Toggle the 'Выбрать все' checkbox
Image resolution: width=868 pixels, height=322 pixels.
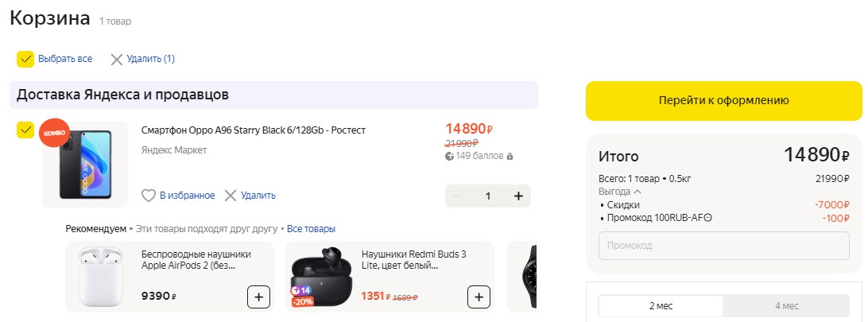click(25, 59)
